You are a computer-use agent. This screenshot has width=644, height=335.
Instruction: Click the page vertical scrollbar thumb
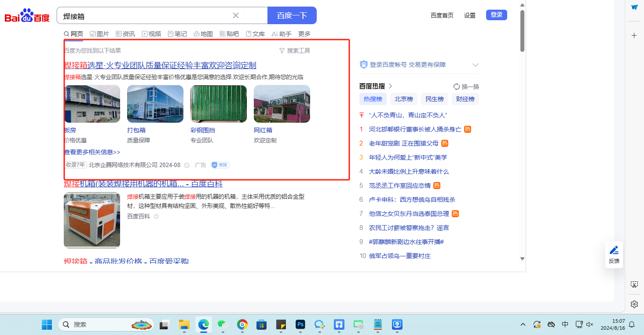pos(522,31)
